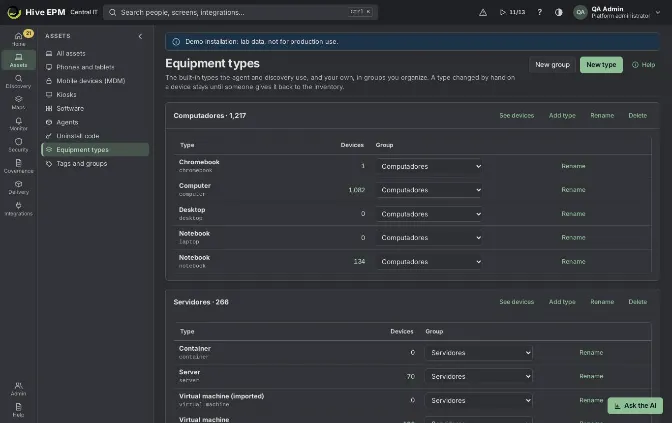Image resolution: width=672 pixels, height=423 pixels.
Task: Click See devices for the Computadores group
Action: click(516, 116)
